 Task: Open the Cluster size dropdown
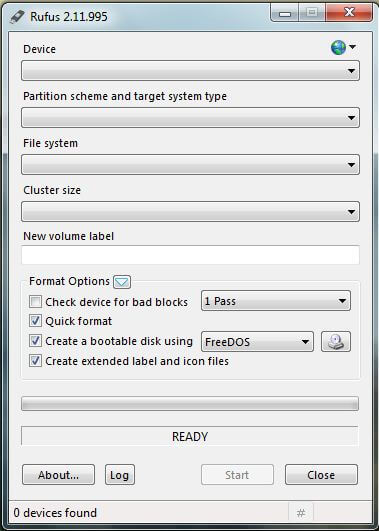190,212
